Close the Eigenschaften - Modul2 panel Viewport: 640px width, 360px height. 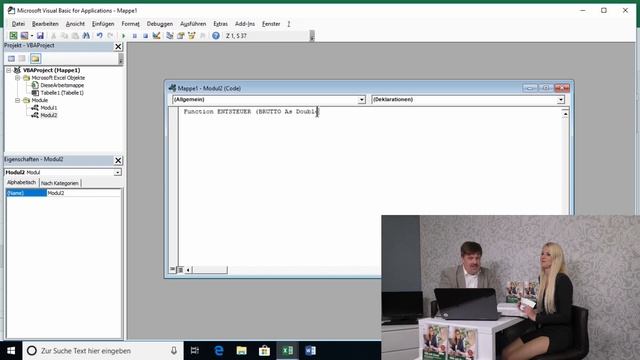[118, 160]
